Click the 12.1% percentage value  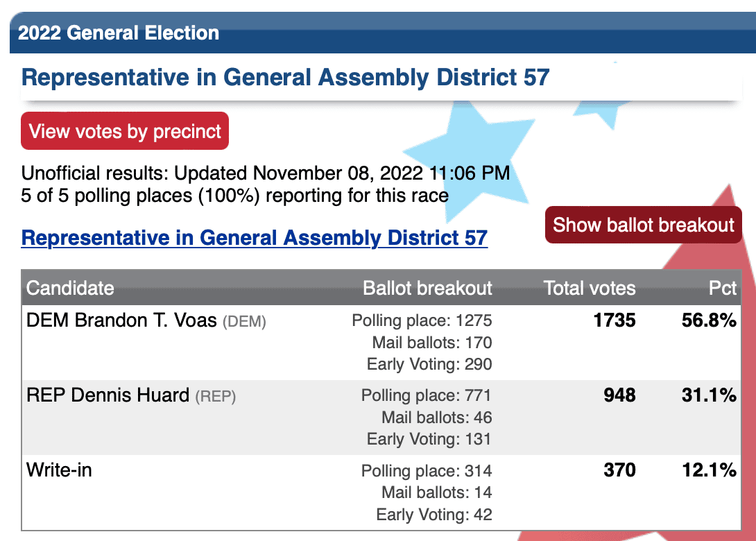709,470
